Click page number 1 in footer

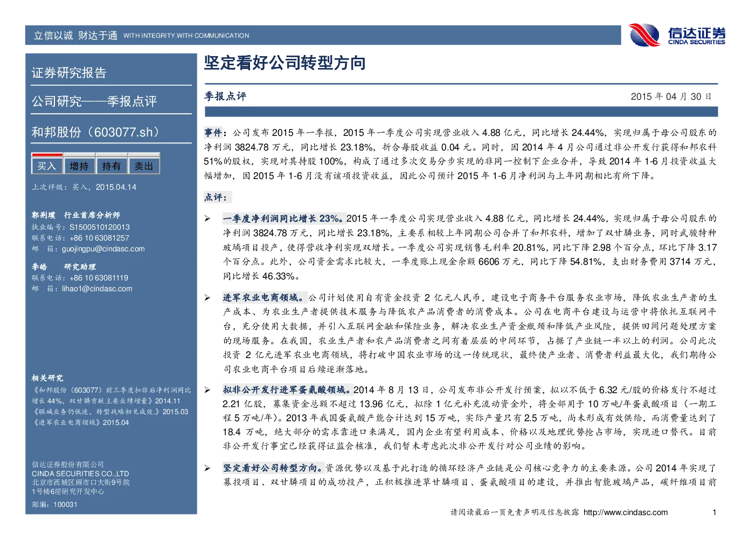[715, 512]
